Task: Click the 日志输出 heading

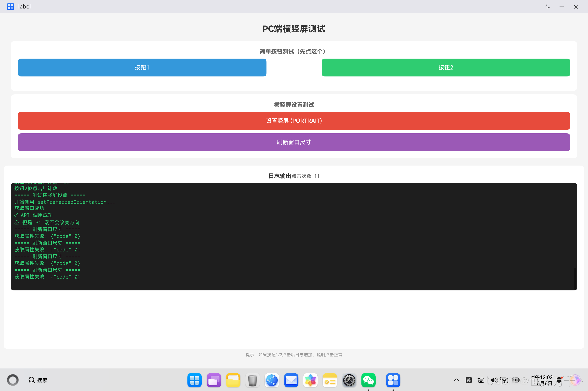Action: 280,176
